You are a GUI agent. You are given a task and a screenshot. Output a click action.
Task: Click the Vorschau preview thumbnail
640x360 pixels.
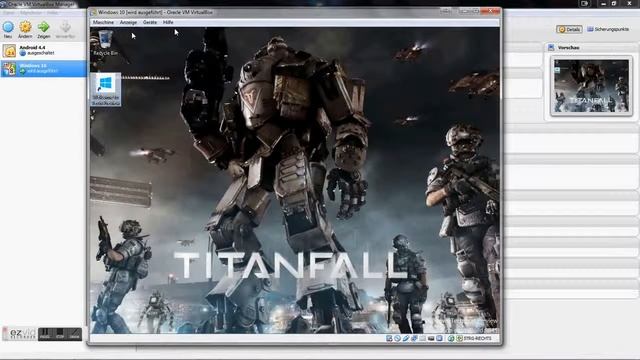coord(591,86)
